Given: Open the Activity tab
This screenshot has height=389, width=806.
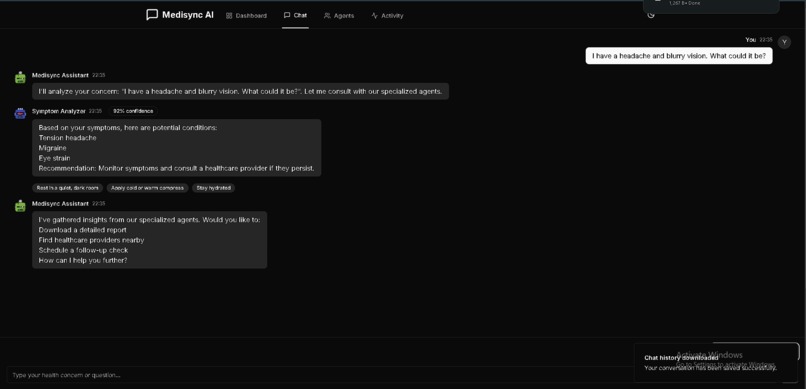Looking at the screenshot, I should 388,15.
